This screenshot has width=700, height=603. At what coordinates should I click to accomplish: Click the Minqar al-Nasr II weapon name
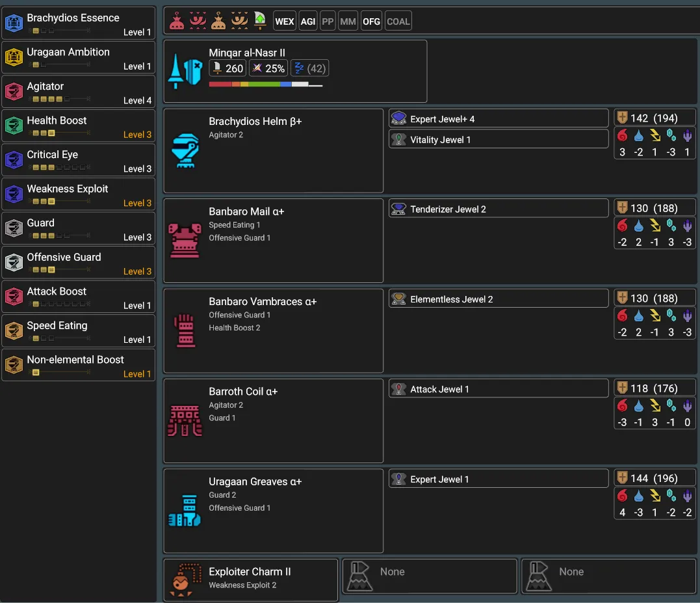247,53
